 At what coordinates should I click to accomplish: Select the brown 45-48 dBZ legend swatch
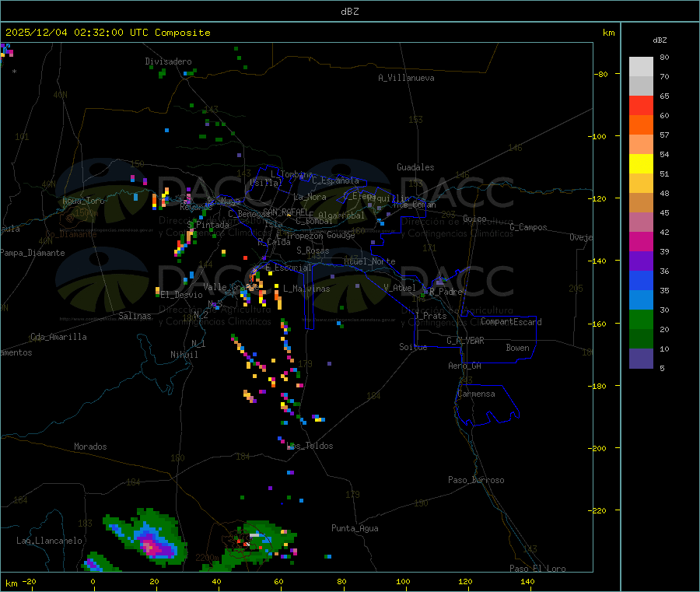point(641,202)
